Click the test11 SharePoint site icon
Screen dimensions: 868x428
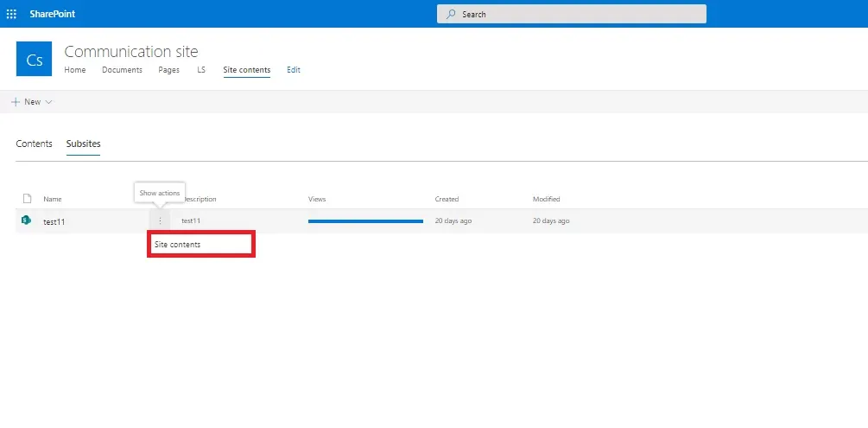pos(26,220)
